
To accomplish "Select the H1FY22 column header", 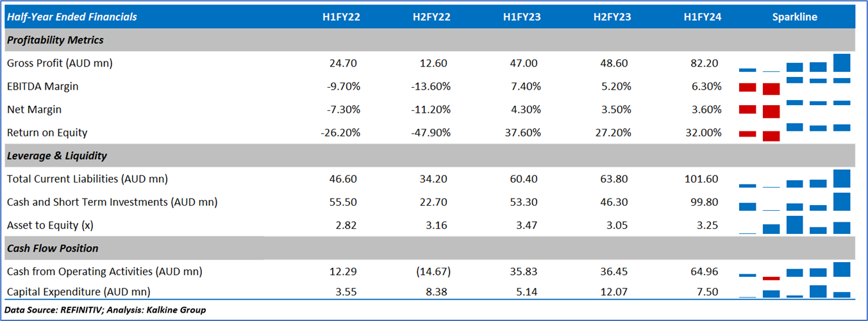I will [x=341, y=17].
